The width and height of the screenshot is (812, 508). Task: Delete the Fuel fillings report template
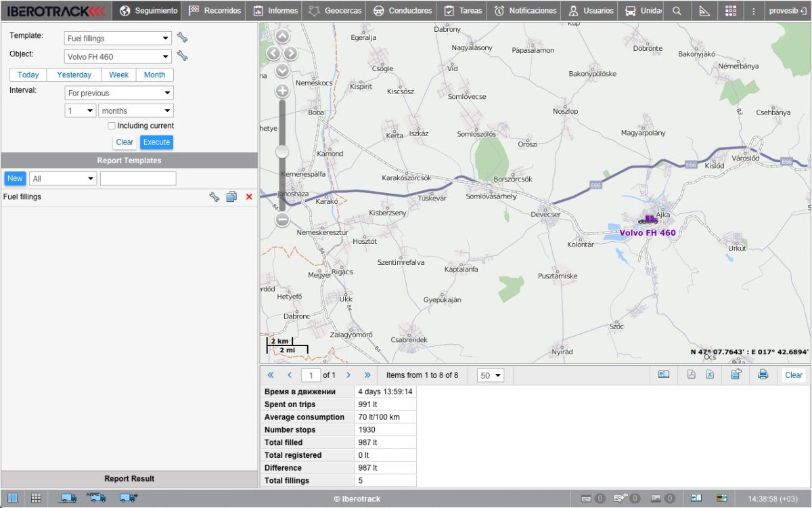pyautogui.click(x=249, y=197)
